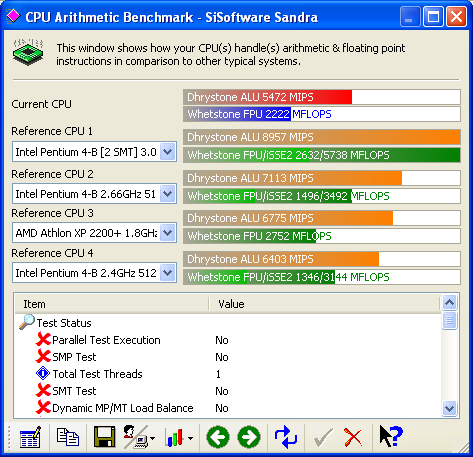The height and width of the screenshot is (457, 473).
Task: Expand Reference CPU 1 dropdown
Action: click(x=168, y=152)
